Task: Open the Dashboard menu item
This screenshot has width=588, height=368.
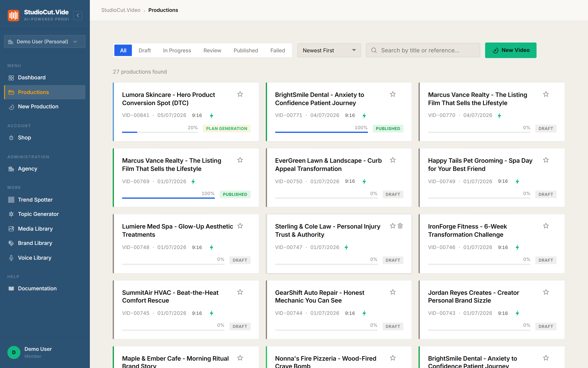Action: click(45, 78)
